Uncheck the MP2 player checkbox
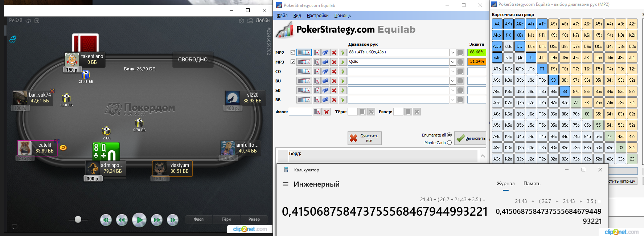Image resolution: width=644 pixels, height=236 pixels. [293, 53]
